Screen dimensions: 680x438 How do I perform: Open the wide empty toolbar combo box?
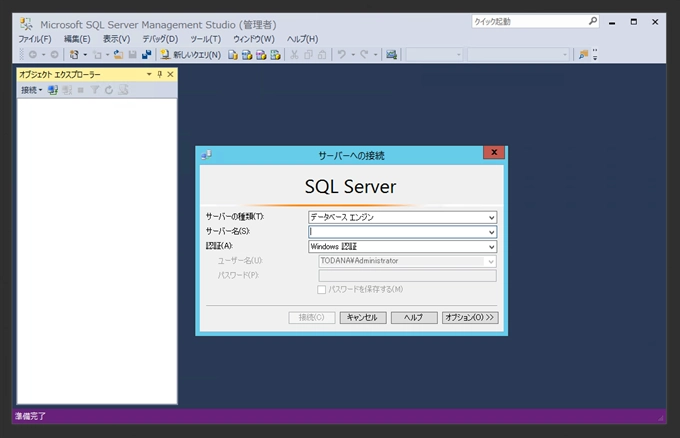click(x=518, y=55)
